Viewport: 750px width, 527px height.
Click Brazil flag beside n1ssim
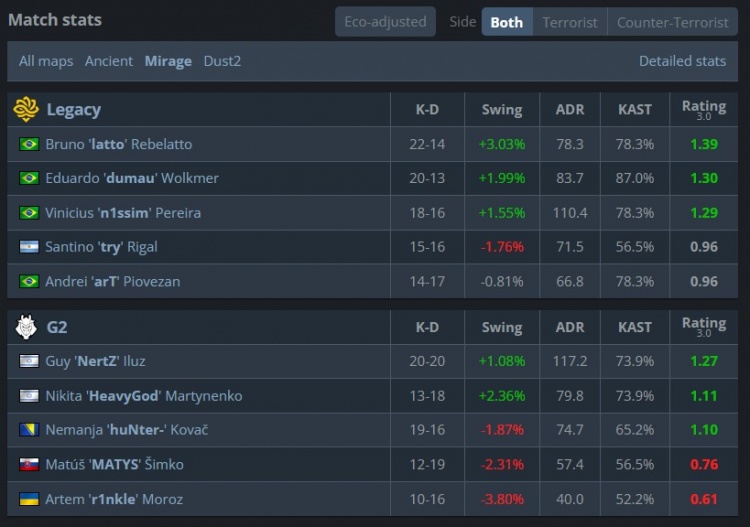[29, 213]
